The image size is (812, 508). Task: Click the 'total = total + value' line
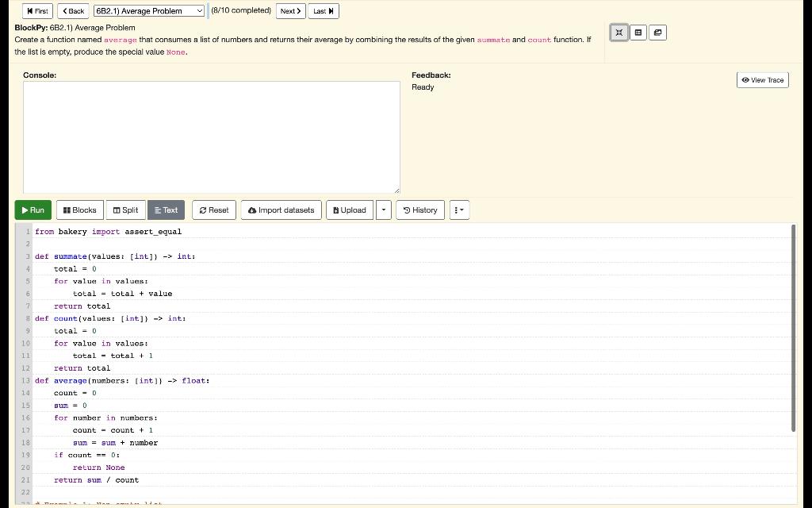point(122,294)
